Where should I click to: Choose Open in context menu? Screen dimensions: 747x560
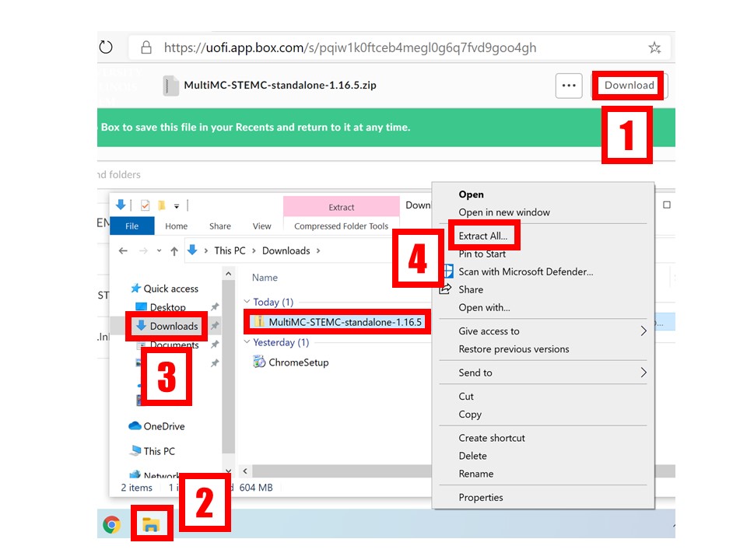tap(472, 194)
